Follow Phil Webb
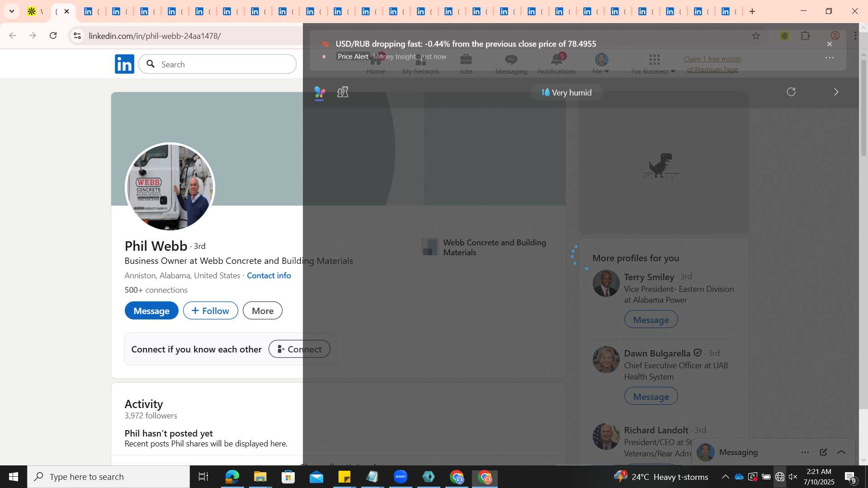Viewport: 868px width, 488px height. click(210, 311)
